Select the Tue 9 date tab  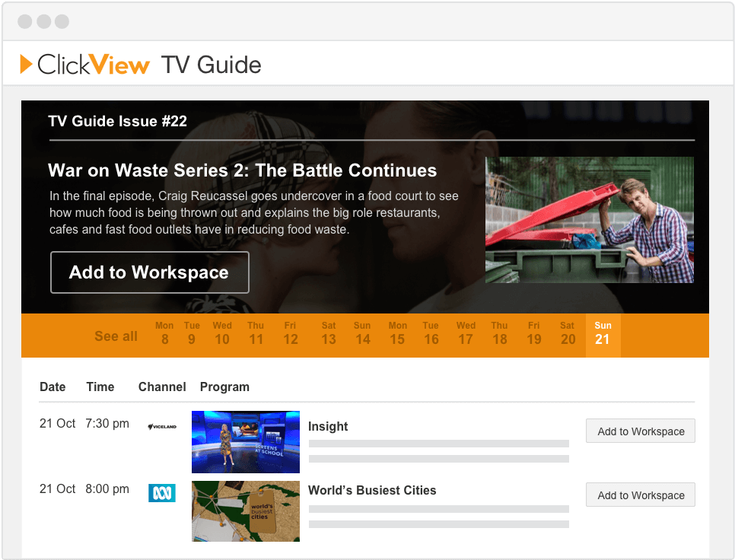point(192,333)
